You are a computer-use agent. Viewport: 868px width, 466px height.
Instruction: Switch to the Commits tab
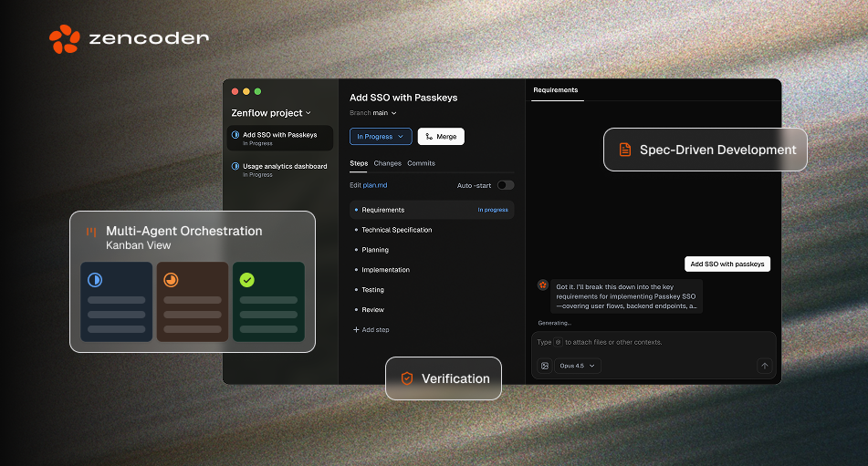click(421, 163)
